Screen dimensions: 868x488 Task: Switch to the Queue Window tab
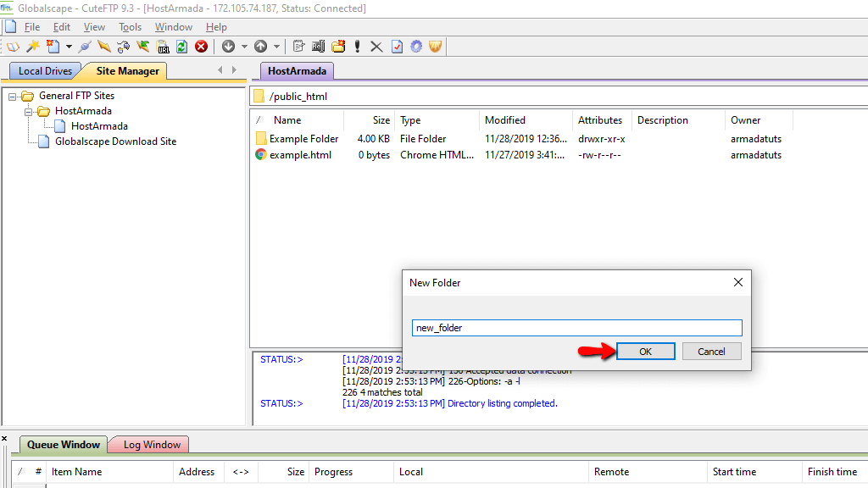[64, 444]
